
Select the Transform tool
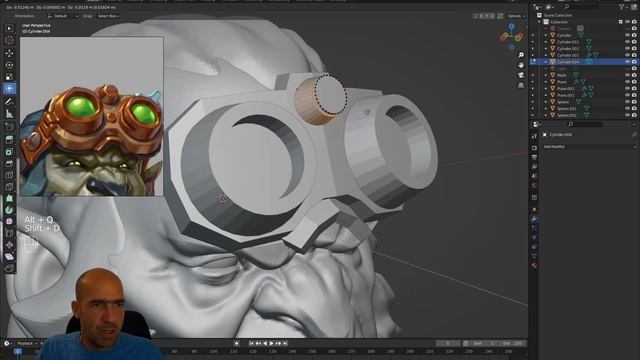[x=9, y=88]
